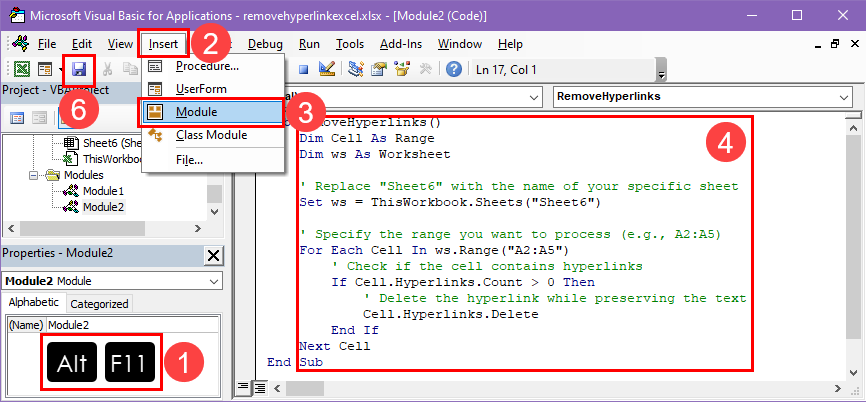Click the Module2 name property value field
Image resolution: width=866 pixels, height=402 pixels.
(133, 325)
